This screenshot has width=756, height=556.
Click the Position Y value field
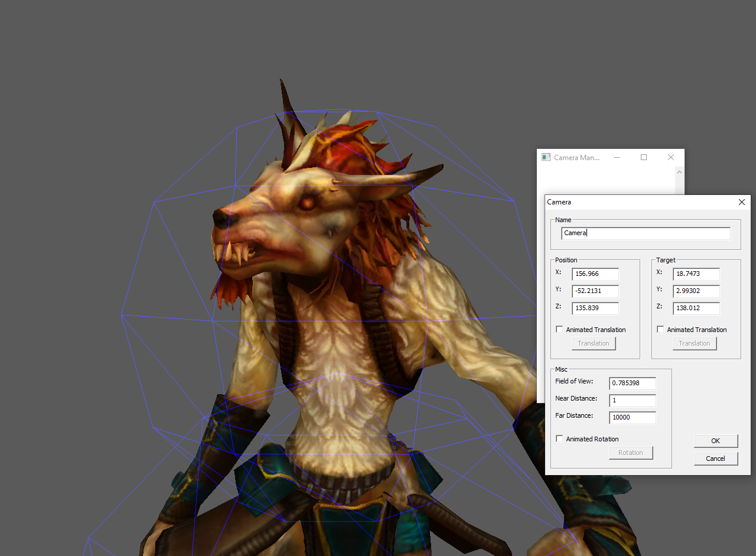595,291
